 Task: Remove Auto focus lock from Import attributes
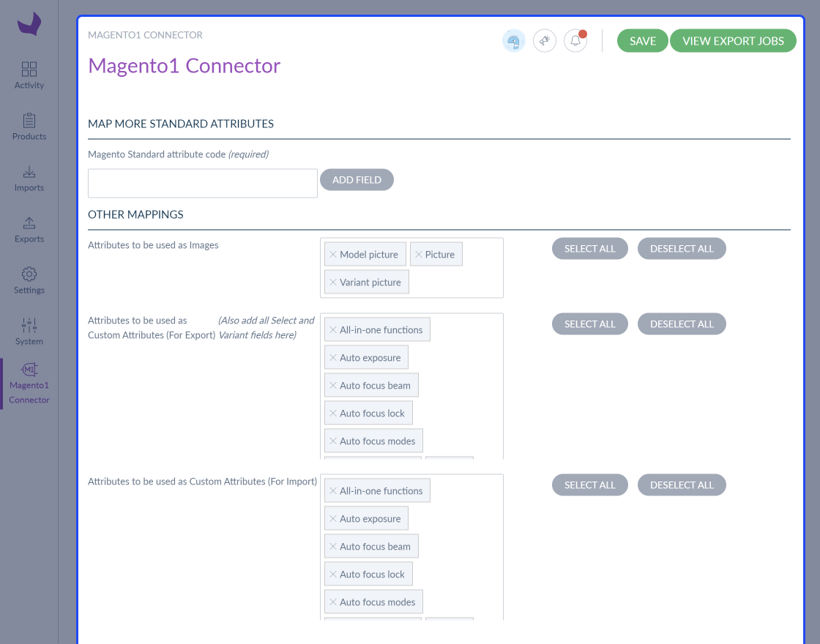[x=332, y=574]
